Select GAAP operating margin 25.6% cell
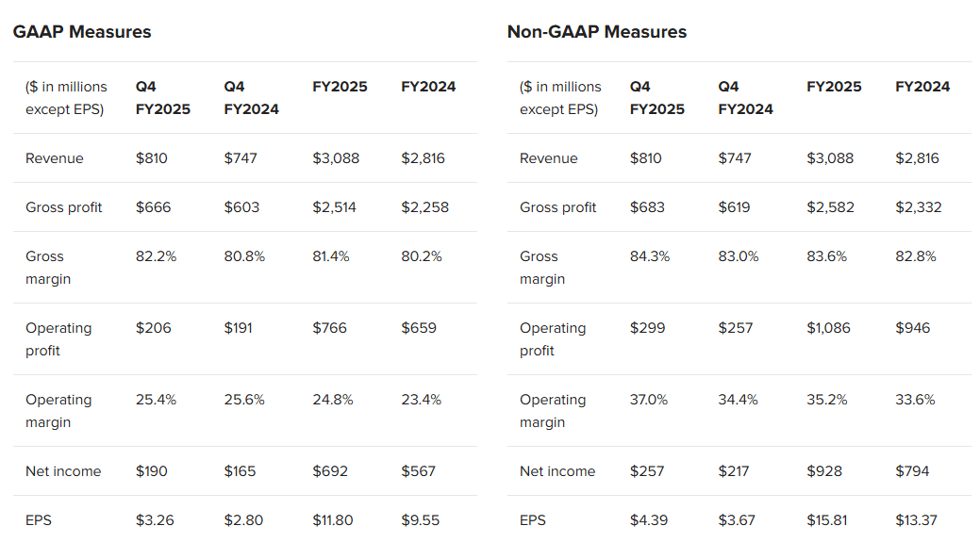This screenshot has width=980, height=559. 244,400
